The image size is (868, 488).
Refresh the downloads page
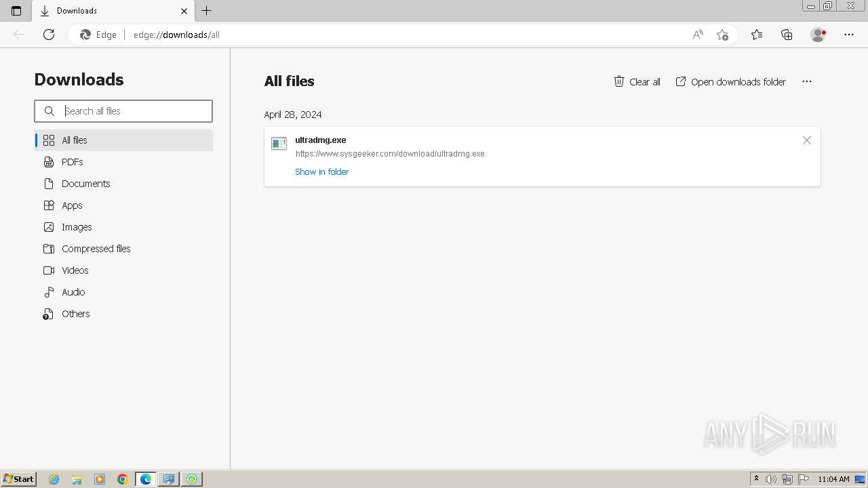pos(49,35)
